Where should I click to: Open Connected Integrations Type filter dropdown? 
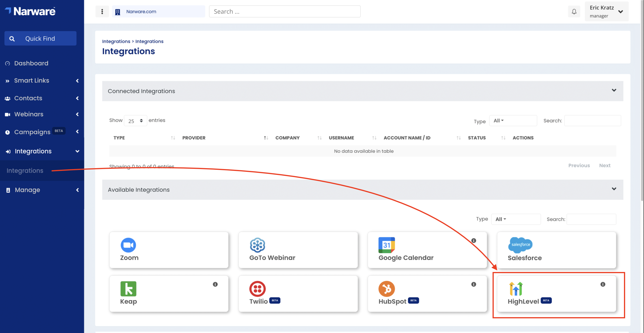tap(513, 121)
